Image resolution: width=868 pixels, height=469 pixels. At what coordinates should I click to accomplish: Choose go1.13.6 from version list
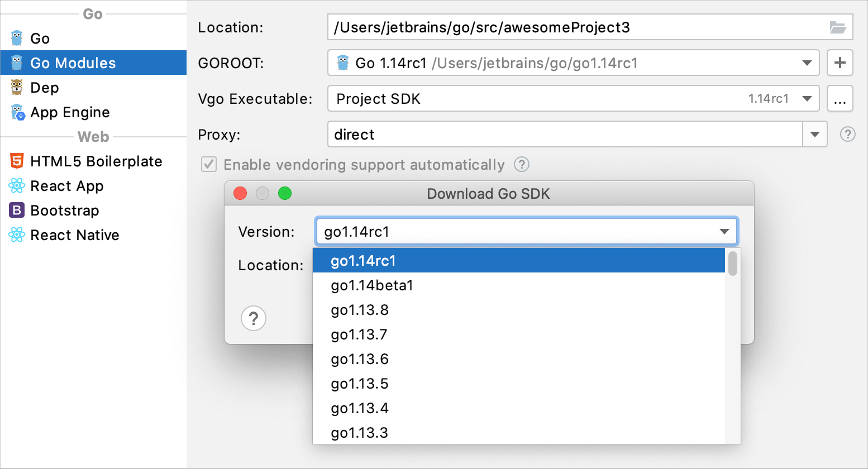519,359
